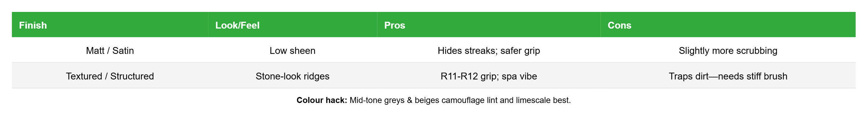Click the Stone-look ridges cell

tap(292, 76)
